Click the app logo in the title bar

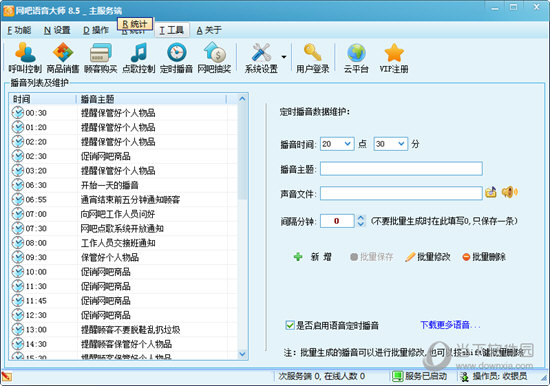pos(8,11)
